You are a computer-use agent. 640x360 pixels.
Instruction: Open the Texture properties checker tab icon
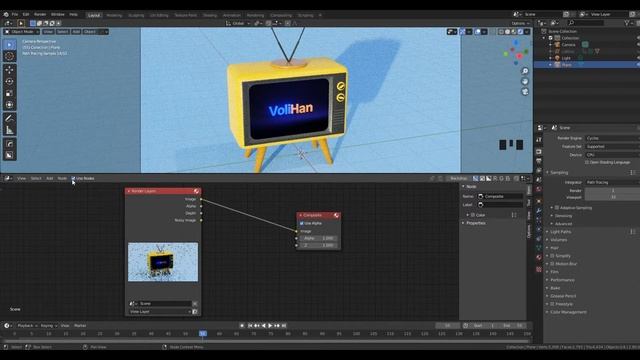[x=539, y=269]
